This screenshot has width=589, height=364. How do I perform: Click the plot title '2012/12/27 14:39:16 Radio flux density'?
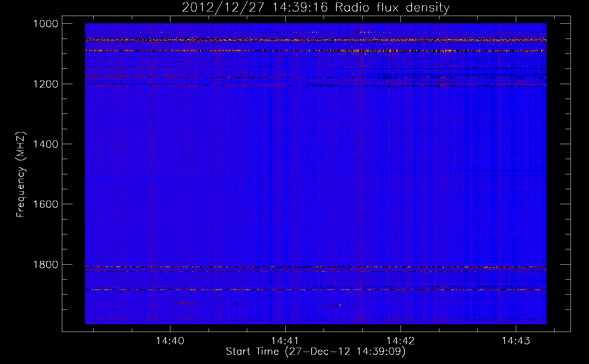pos(316,7)
